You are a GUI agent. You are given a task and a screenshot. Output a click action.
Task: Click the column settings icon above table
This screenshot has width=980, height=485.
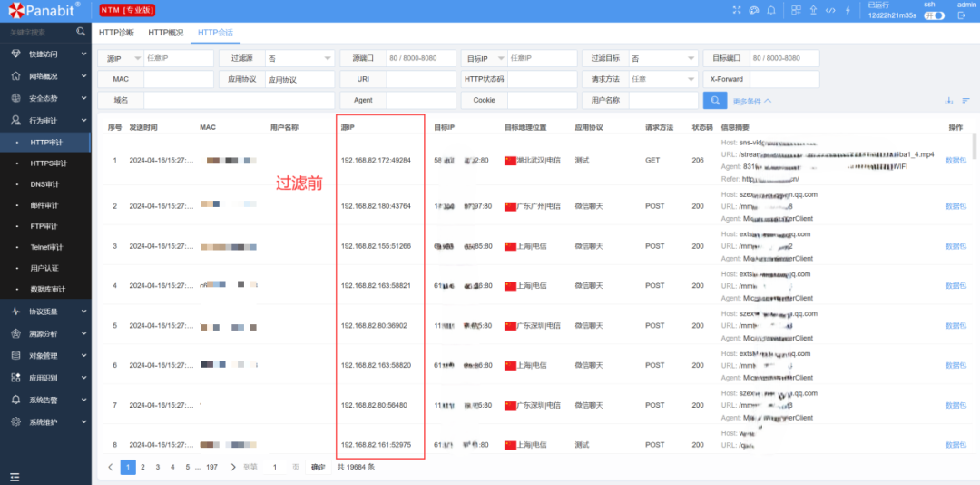pyautogui.click(x=965, y=101)
